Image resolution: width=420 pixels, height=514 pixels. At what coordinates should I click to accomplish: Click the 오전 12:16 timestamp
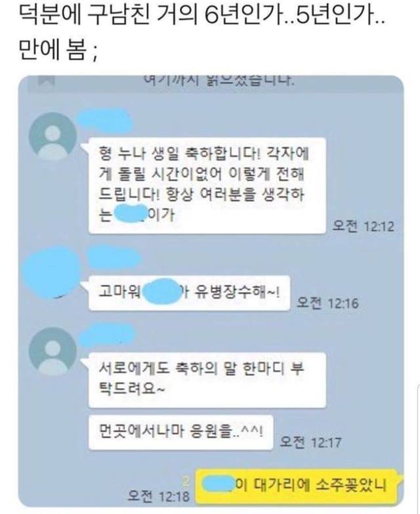click(327, 303)
